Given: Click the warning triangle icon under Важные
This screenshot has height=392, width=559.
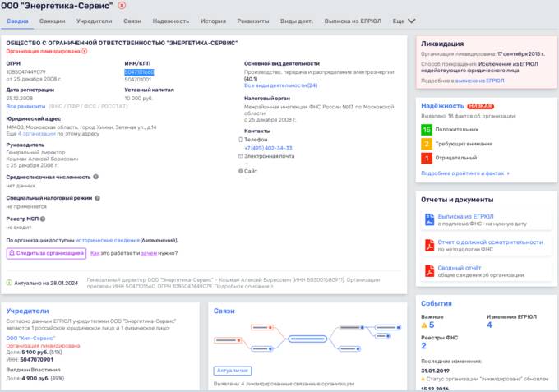Looking at the screenshot, I should click(424, 325).
